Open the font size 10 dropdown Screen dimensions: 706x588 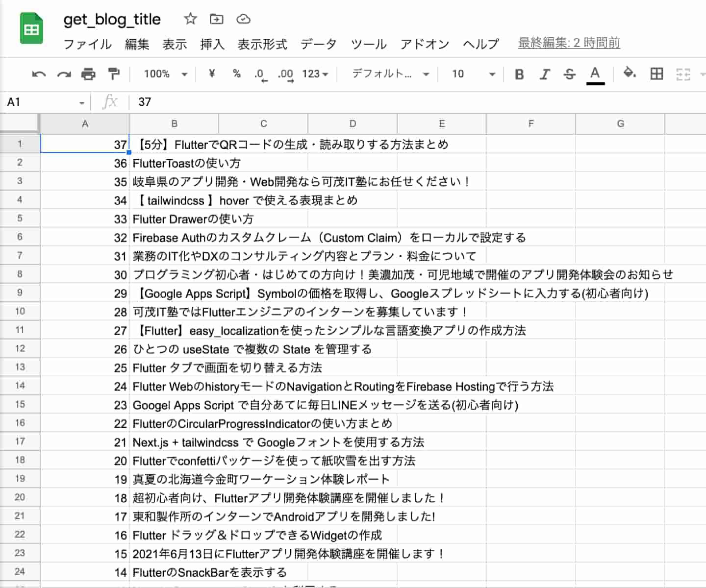[x=473, y=74]
